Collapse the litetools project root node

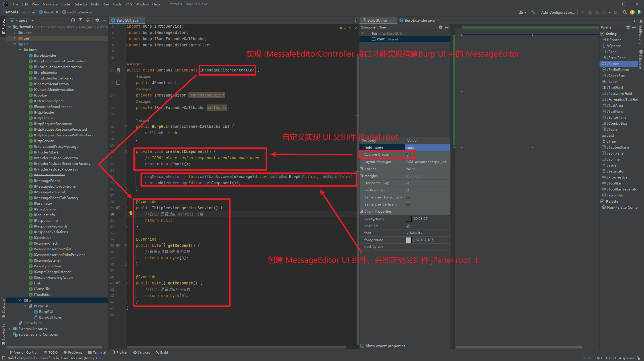click(10, 27)
